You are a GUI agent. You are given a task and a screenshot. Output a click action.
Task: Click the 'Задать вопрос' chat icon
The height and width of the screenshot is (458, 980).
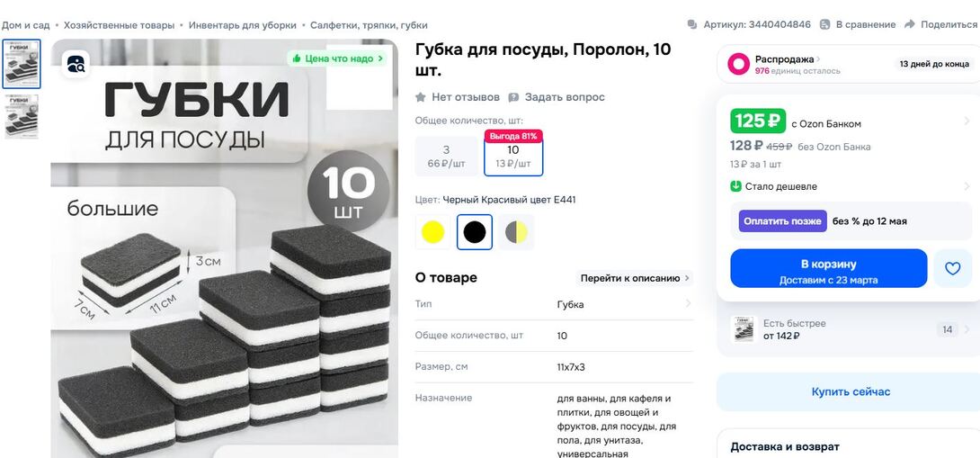click(513, 97)
